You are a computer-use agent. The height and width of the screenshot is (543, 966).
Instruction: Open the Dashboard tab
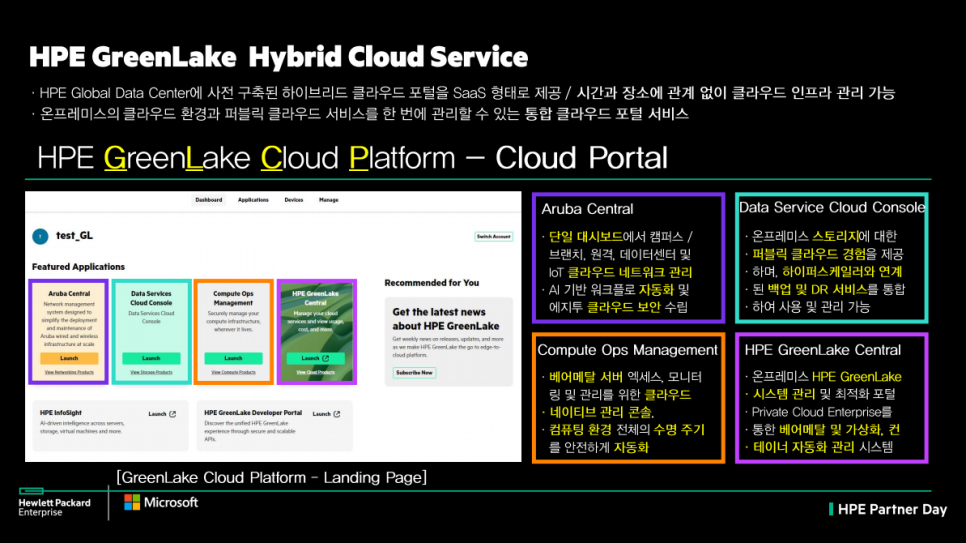coord(209,200)
